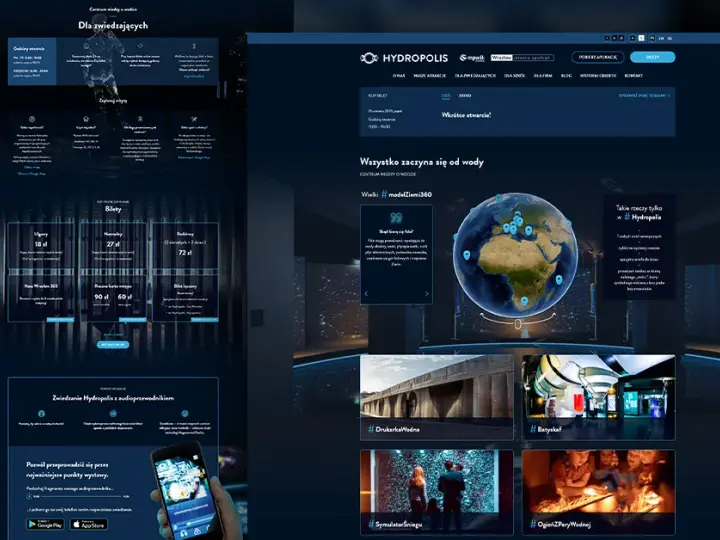Select the largest font size A

pyautogui.click(x=621, y=38)
